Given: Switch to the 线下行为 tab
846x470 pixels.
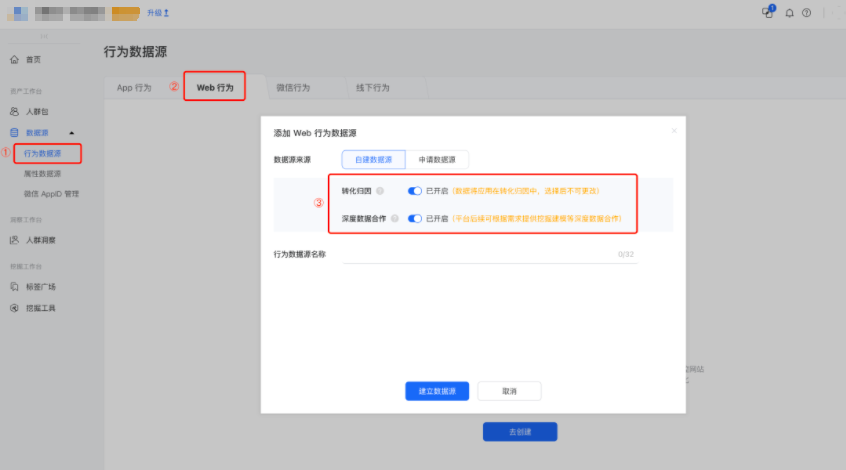Looking at the screenshot, I should (372, 87).
